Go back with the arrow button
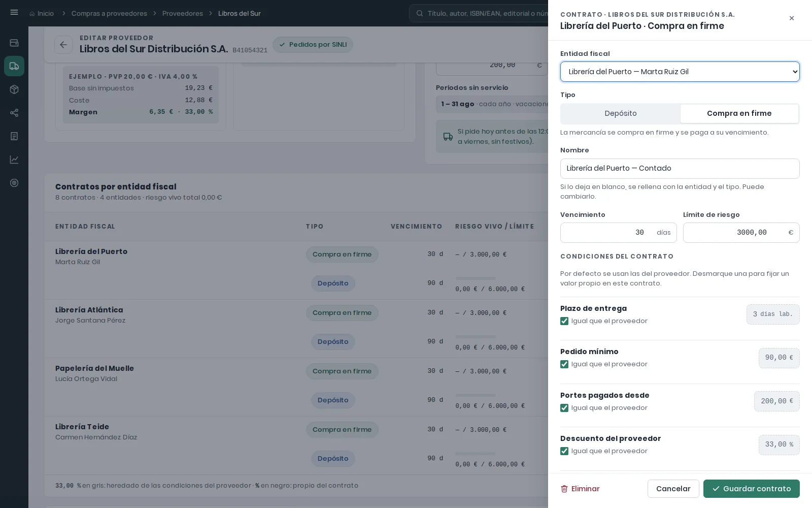812x508 pixels. click(63, 45)
